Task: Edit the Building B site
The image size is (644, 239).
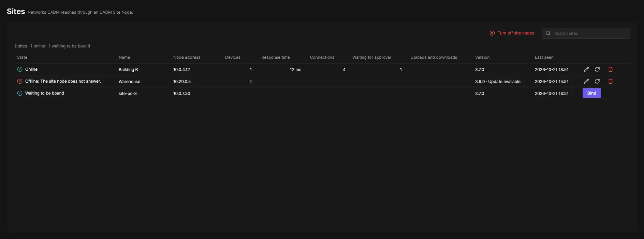Action: [586, 69]
